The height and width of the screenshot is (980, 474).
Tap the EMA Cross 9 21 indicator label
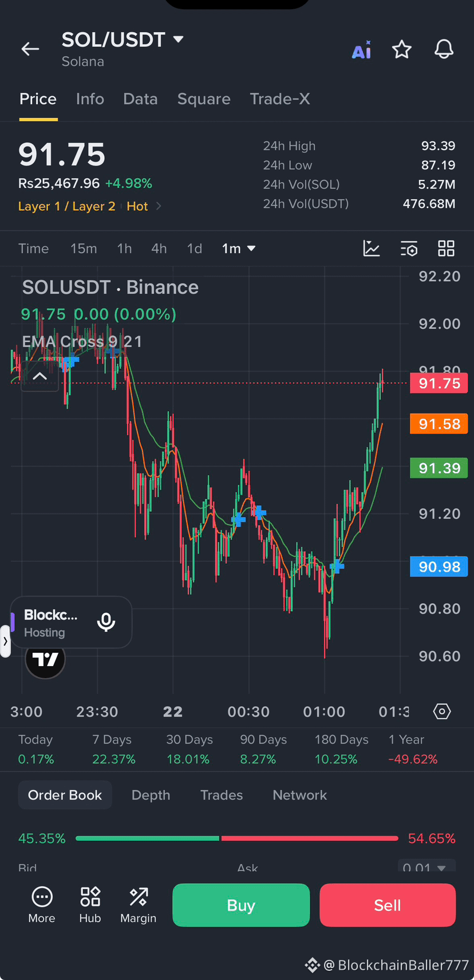pyautogui.click(x=82, y=341)
